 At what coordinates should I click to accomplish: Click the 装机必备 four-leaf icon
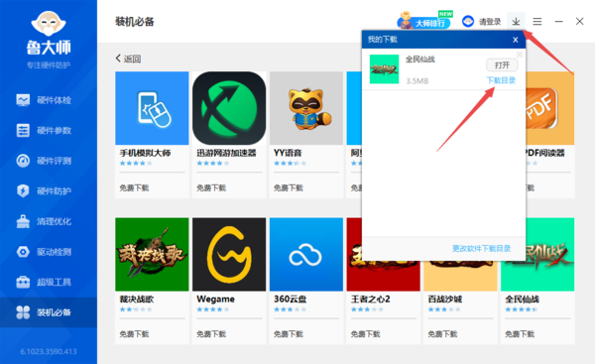23,312
